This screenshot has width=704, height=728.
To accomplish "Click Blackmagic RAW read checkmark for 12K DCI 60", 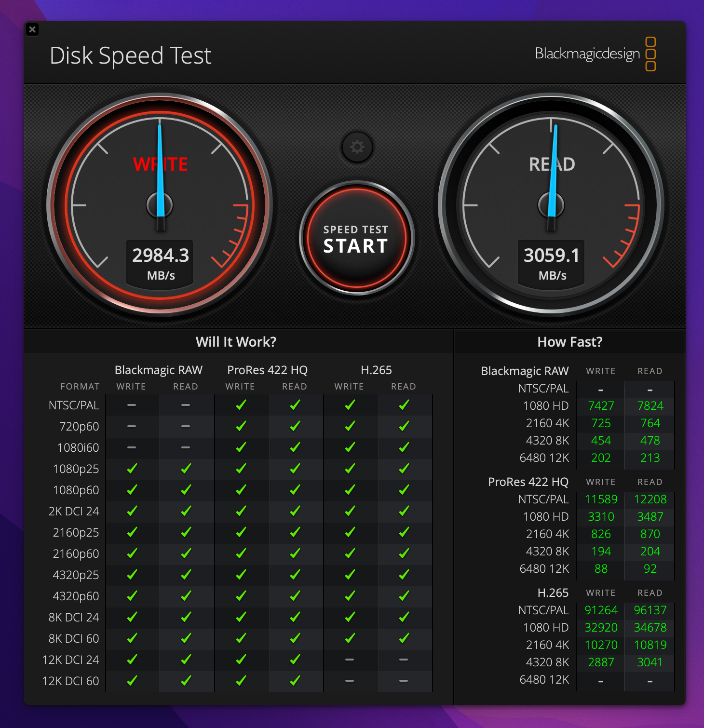I will 186,680.
